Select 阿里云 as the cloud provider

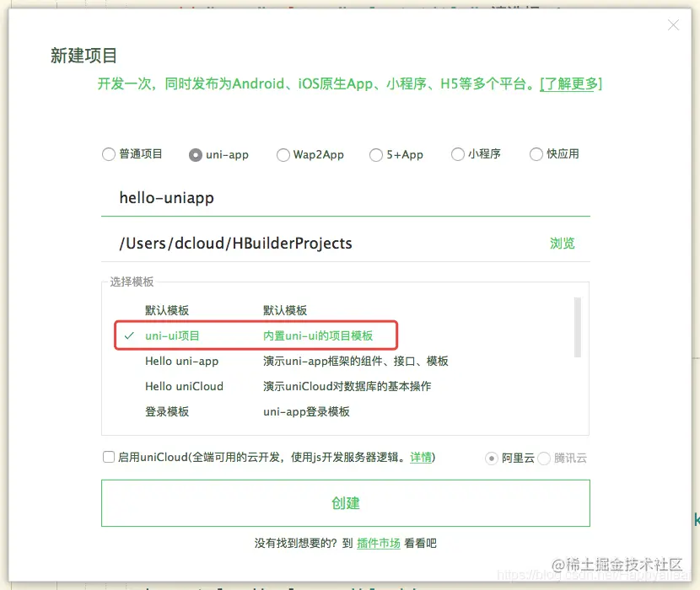pos(491,456)
